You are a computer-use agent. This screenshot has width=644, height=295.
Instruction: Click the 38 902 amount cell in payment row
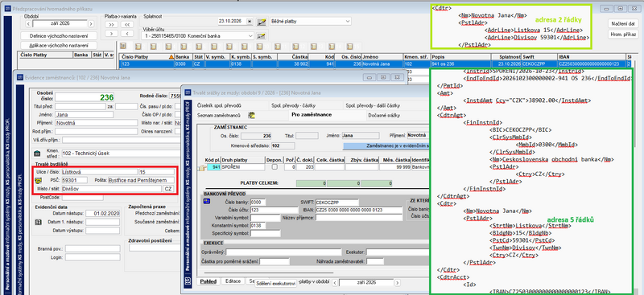tap(293, 64)
